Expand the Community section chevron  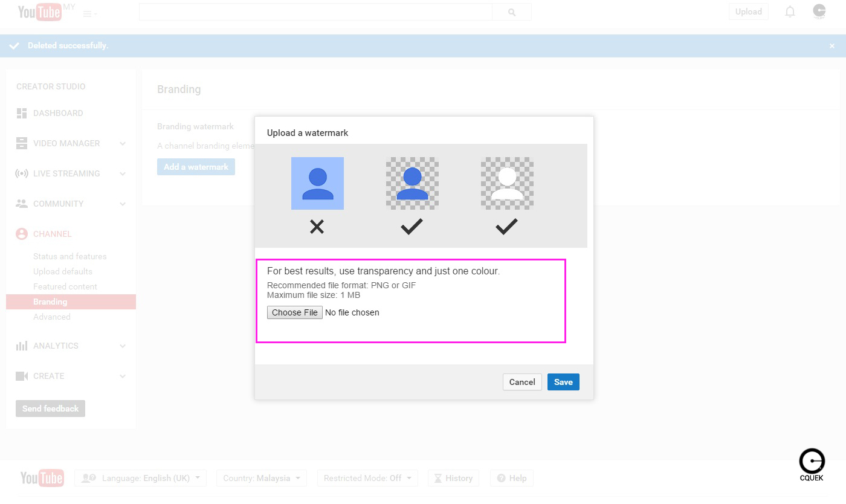[x=123, y=204]
